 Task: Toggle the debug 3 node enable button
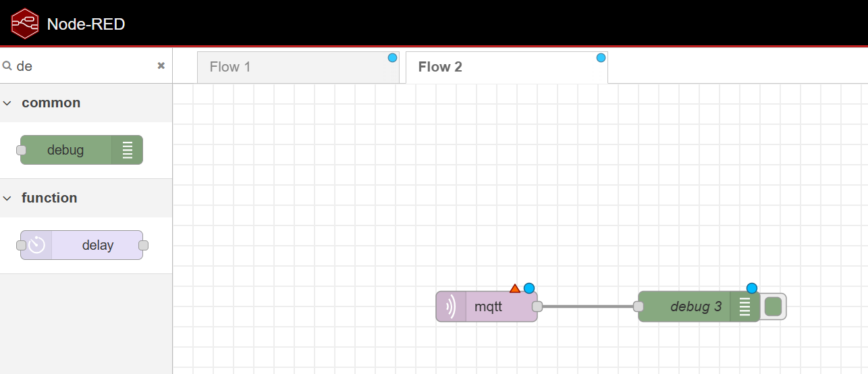coord(774,306)
